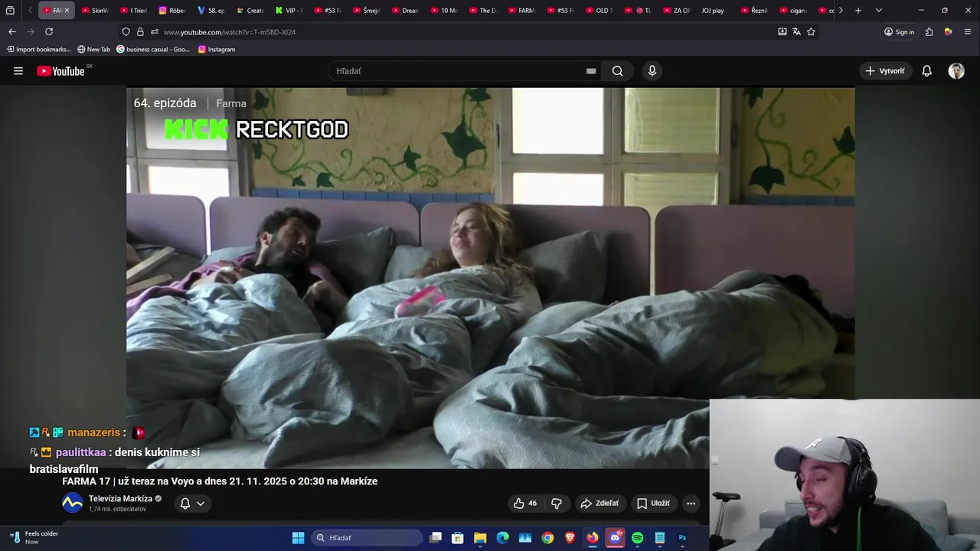
Task: Switch to the ZA OP browser tab
Action: [675, 11]
